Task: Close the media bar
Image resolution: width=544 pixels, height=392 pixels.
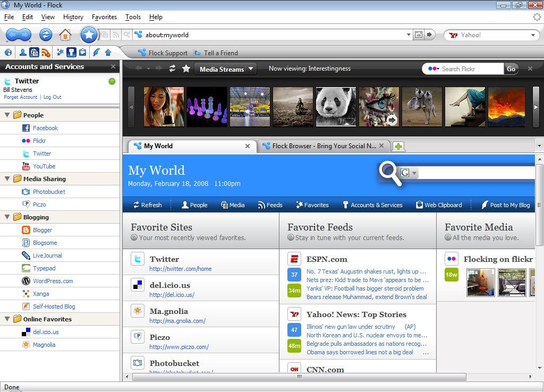Action: 530,69
